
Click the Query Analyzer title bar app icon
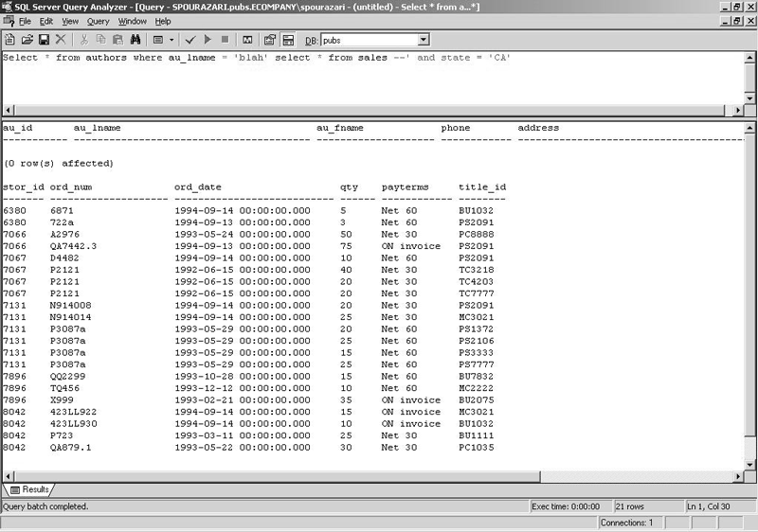(7, 7)
